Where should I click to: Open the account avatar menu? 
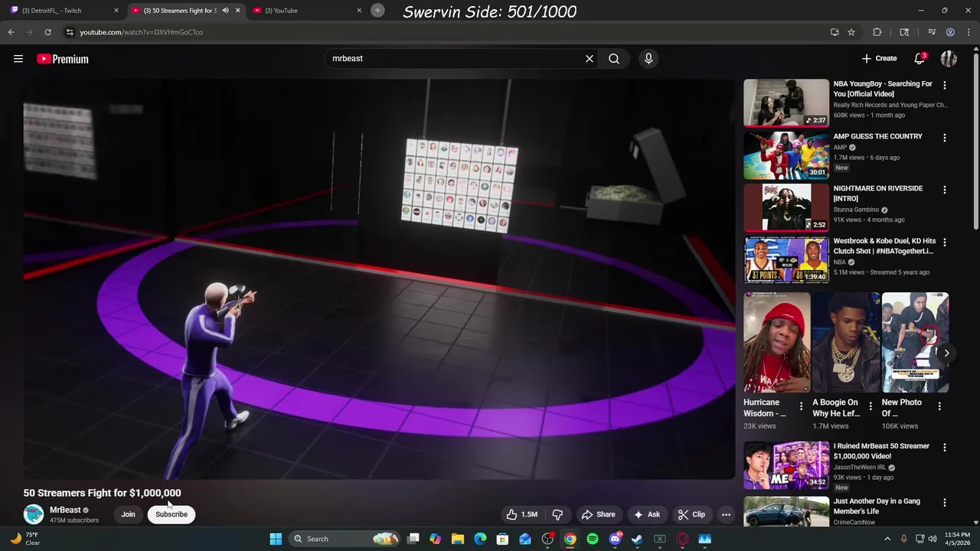[x=949, y=59]
